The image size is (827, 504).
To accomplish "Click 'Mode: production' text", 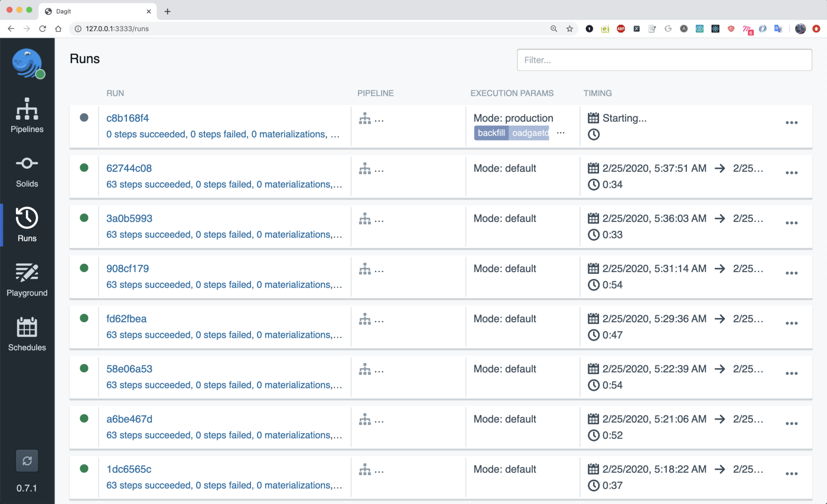I will point(513,118).
